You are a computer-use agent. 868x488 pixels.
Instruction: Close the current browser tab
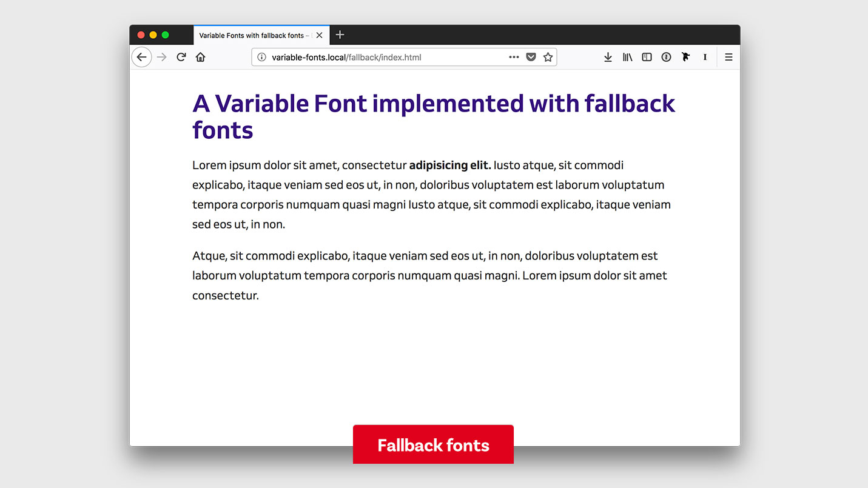click(x=320, y=35)
